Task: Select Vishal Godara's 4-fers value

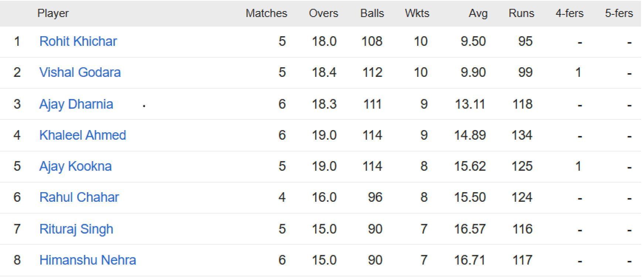Action: [x=578, y=72]
